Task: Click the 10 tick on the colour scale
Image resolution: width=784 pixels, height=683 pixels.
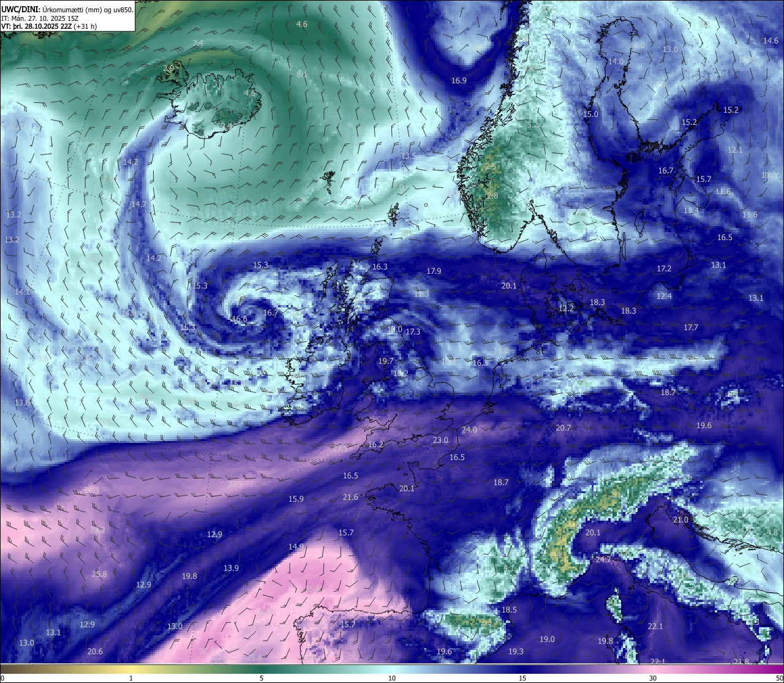Action: click(392, 678)
